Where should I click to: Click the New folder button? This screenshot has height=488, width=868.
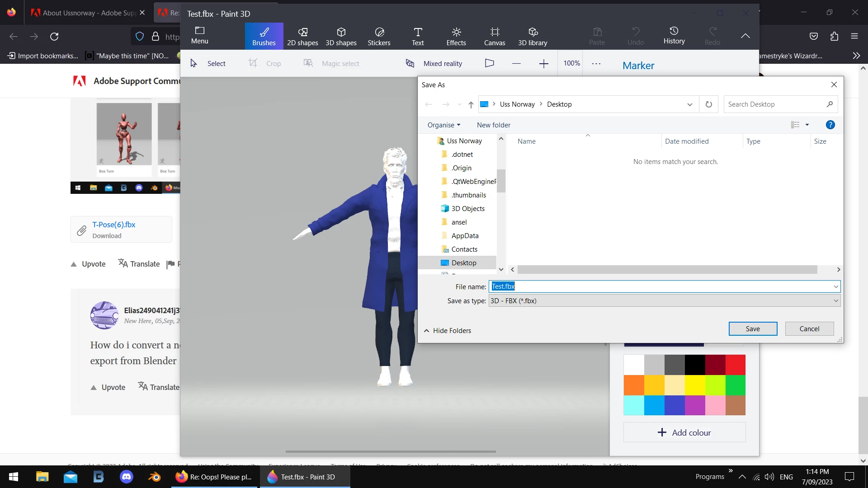click(x=493, y=125)
